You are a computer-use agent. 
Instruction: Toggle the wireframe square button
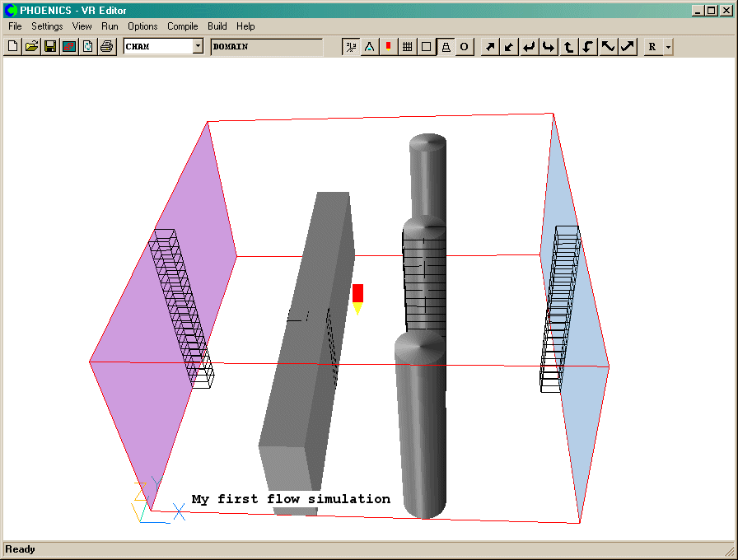pyautogui.click(x=426, y=47)
